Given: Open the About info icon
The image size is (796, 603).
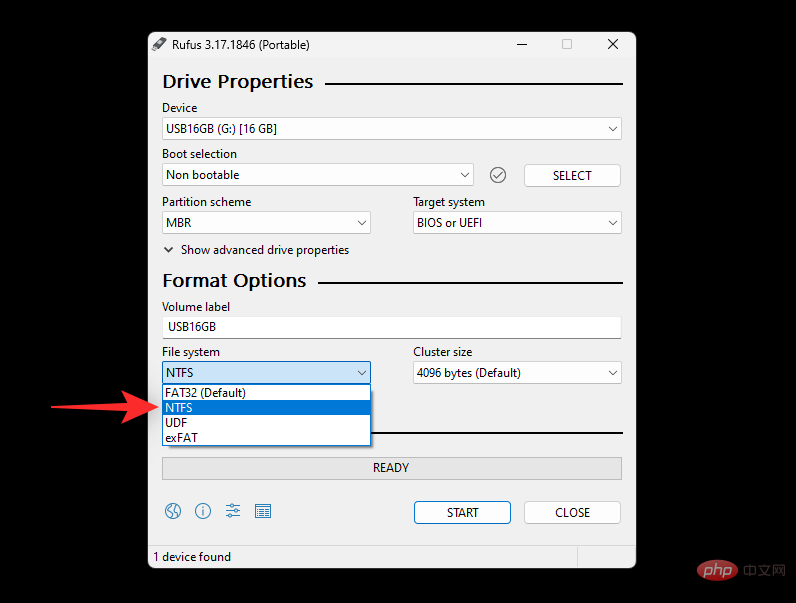Looking at the screenshot, I should click(x=203, y=511).
